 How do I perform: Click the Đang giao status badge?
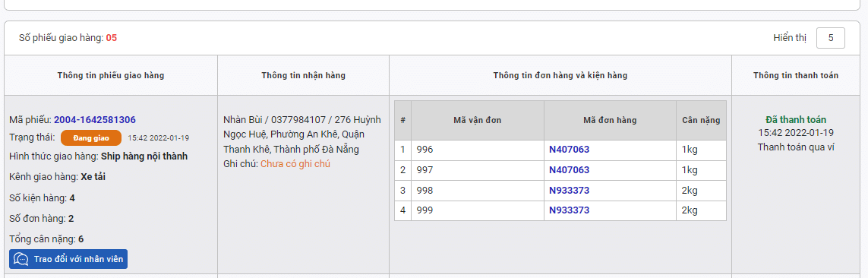tap(91, 138)
